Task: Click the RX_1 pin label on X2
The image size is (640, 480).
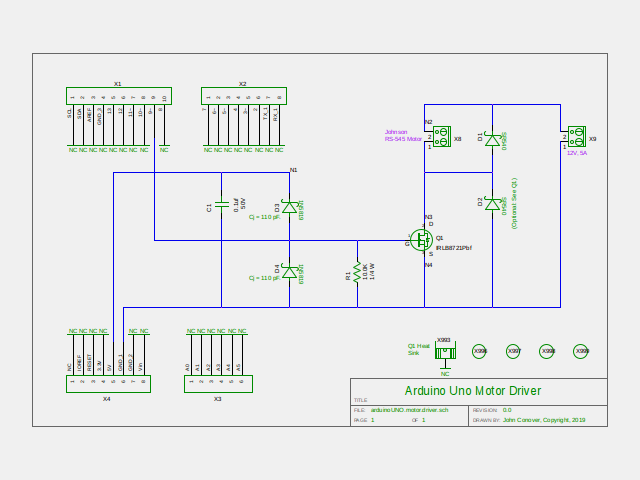Action: coord(276,113)
